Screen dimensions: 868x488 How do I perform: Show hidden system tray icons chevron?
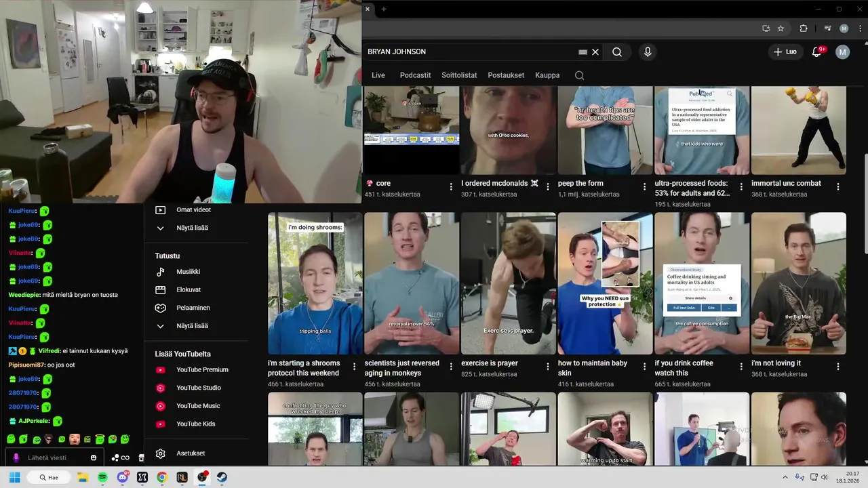click(785, 477)
